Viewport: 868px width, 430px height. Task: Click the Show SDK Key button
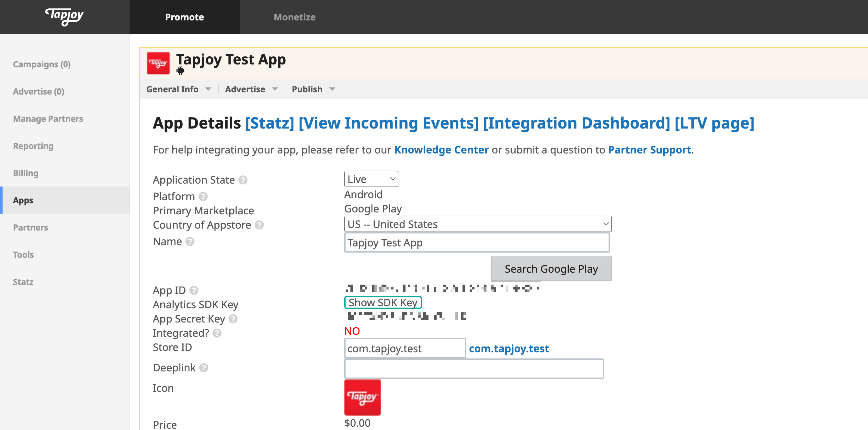pos(383,303)
